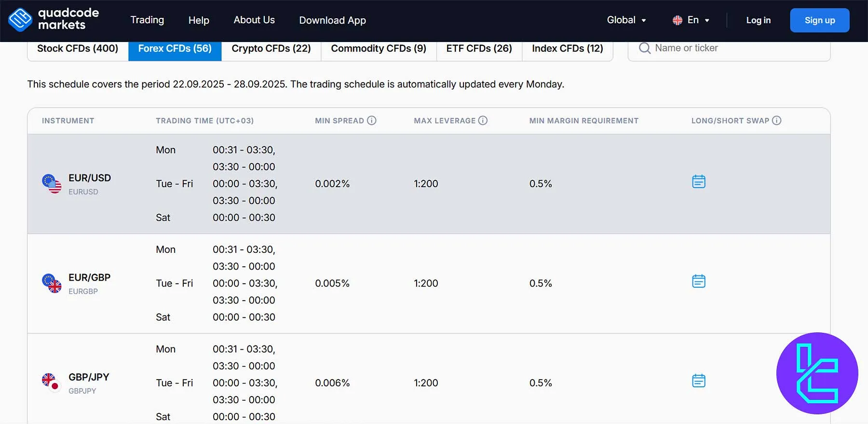Click the purple floating chat widget
868x424 pixels.
tap(817, 373)
